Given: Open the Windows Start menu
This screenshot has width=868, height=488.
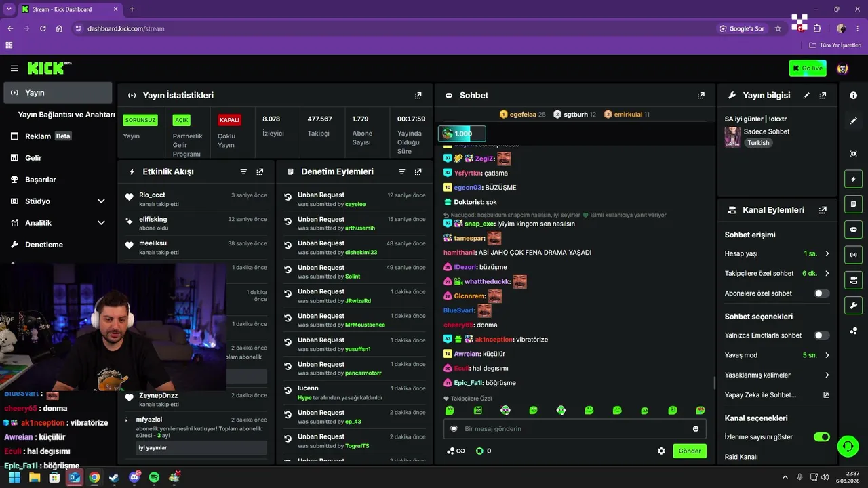Looking at the screenshot, I should click(15, 477).
